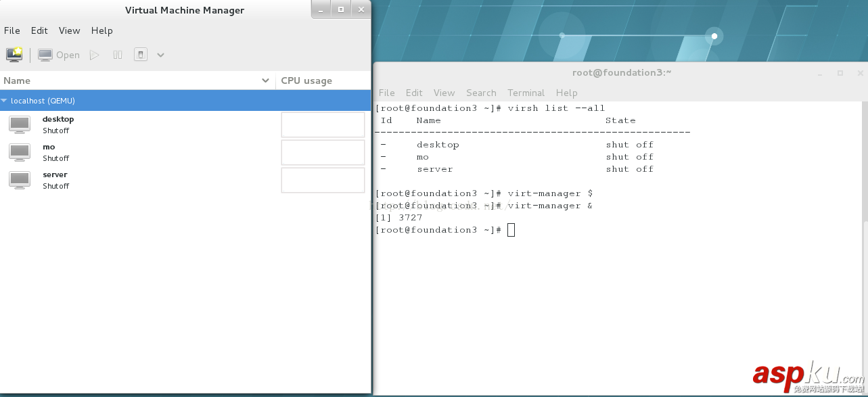
Task: Sort by the CPU usage column header
Action: [x=323, y=80]
